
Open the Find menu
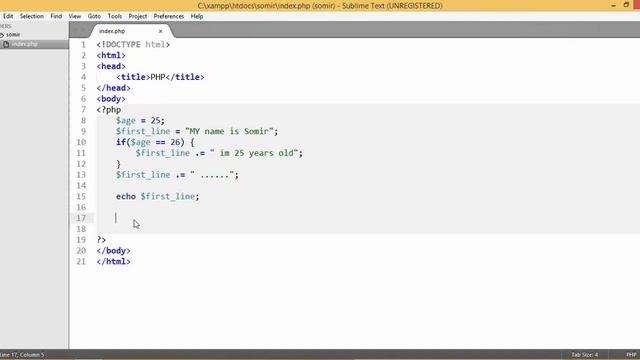pyautogui.click(x=56, y=16)
